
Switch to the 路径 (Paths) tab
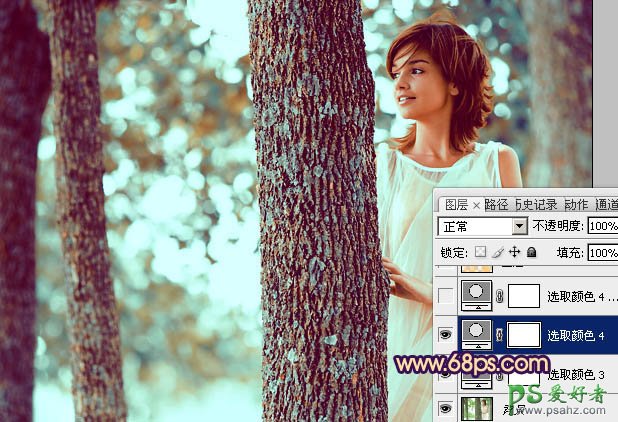tap(497, 204)
